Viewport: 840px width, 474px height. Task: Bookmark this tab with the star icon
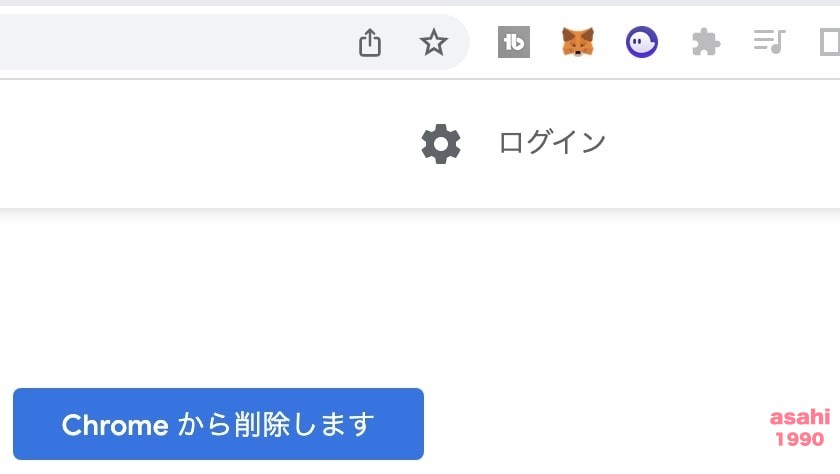click(x=433, y=42)
